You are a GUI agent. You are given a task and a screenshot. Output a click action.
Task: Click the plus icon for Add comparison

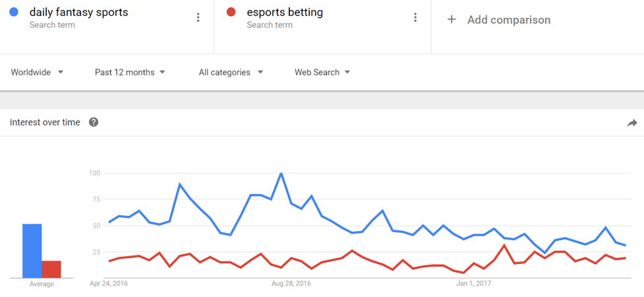(452, 19)
